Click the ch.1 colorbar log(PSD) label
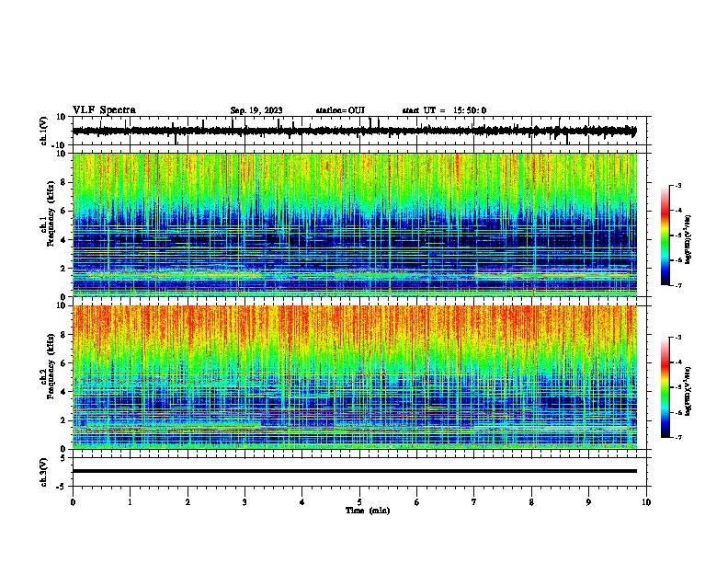728x563 pixels. click(688, 239)
